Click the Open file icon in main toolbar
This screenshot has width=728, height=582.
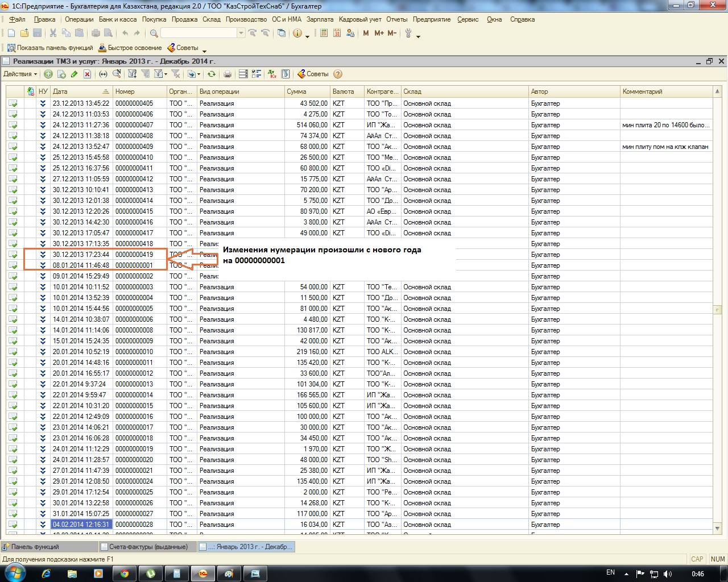tap(24, 33)
